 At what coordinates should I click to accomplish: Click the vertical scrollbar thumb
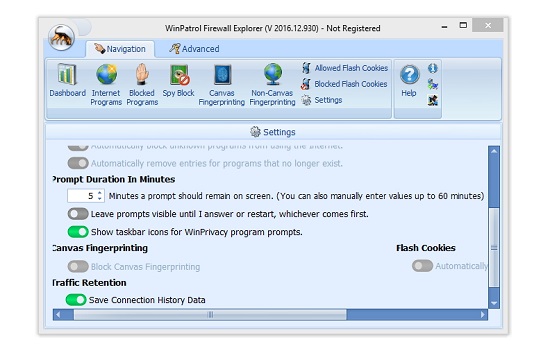point(494,248)
